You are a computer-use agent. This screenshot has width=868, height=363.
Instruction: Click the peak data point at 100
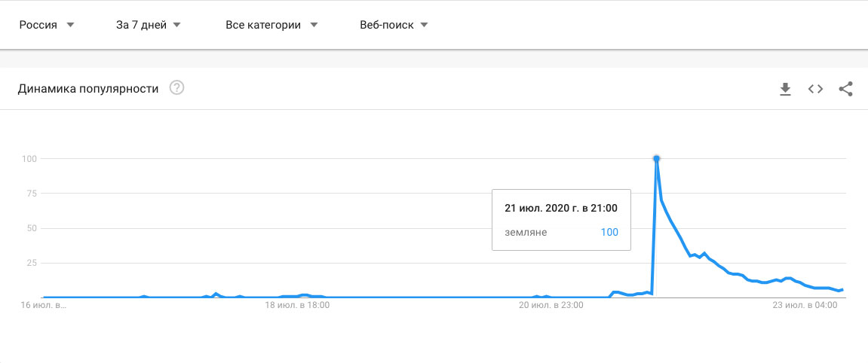pyautogui.click(x=657, y=158)
